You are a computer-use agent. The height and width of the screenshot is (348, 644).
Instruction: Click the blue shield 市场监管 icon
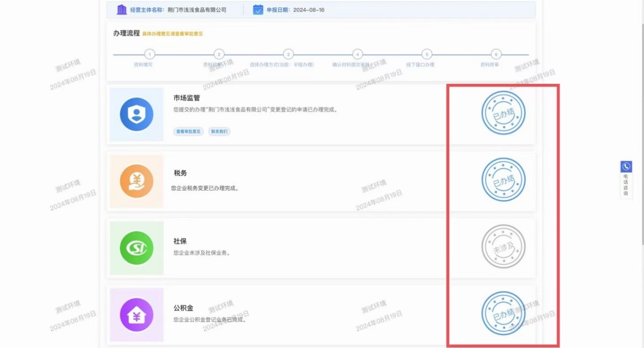(x=137, y=114)
